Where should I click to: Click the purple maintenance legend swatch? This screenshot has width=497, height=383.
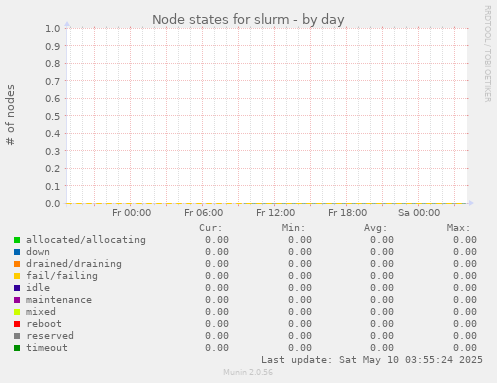17,300
